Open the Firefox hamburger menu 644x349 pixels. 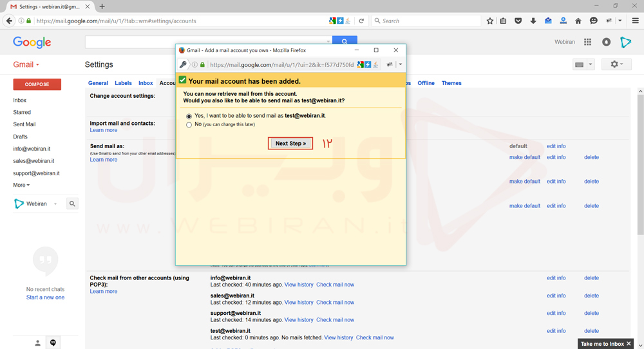(x=635, y=21)
